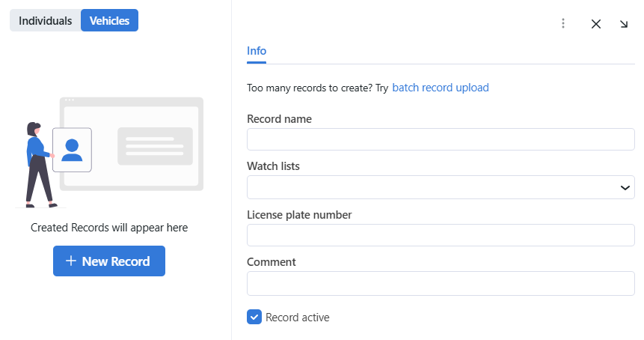Image resolution: width=644 pixels, height=340 pixels.
Task: Click the profile card illustration icon
Action: [x=72, y=150]
